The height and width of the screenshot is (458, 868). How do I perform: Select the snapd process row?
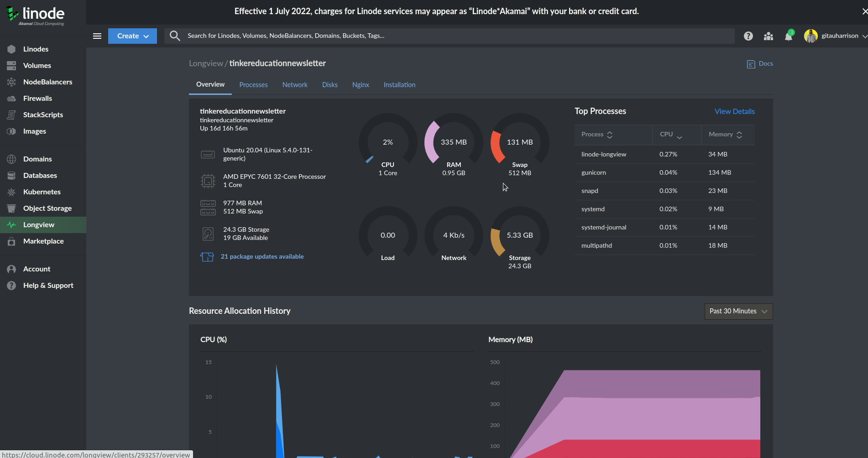click(x=664, y=191)
